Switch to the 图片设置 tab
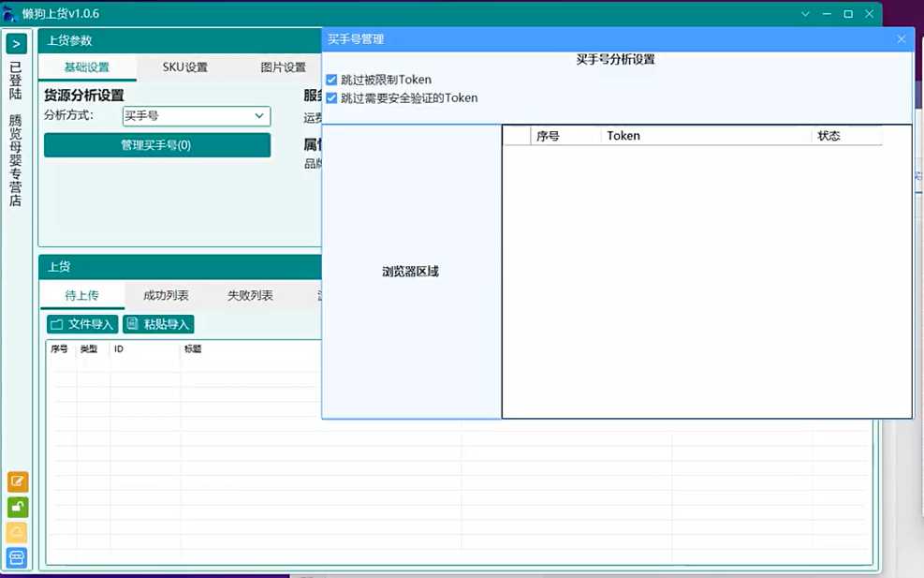The image size is (924, 578). pyautogui.click(x=284, y=67)
